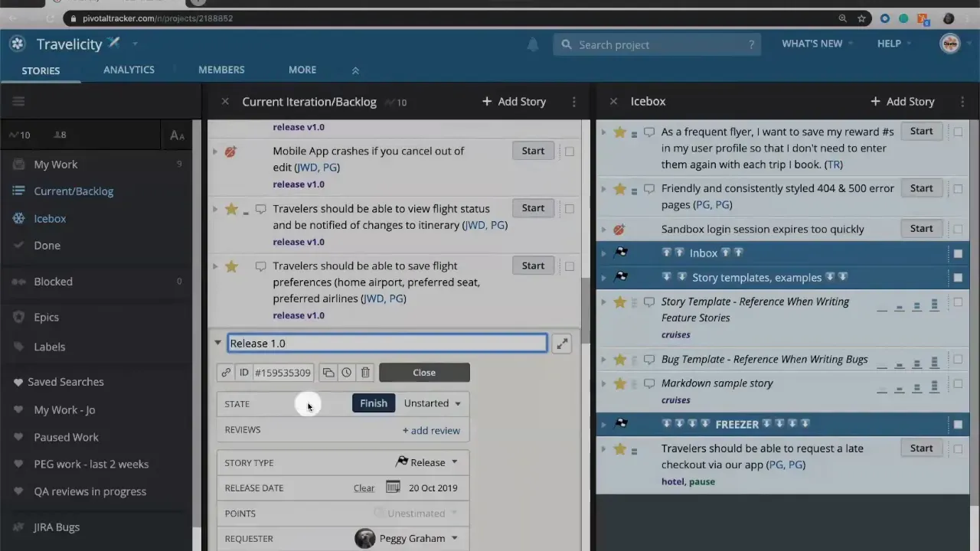Clone the story via duplicate icon
The height and width of the screenshot is (551, 980).
328,373
